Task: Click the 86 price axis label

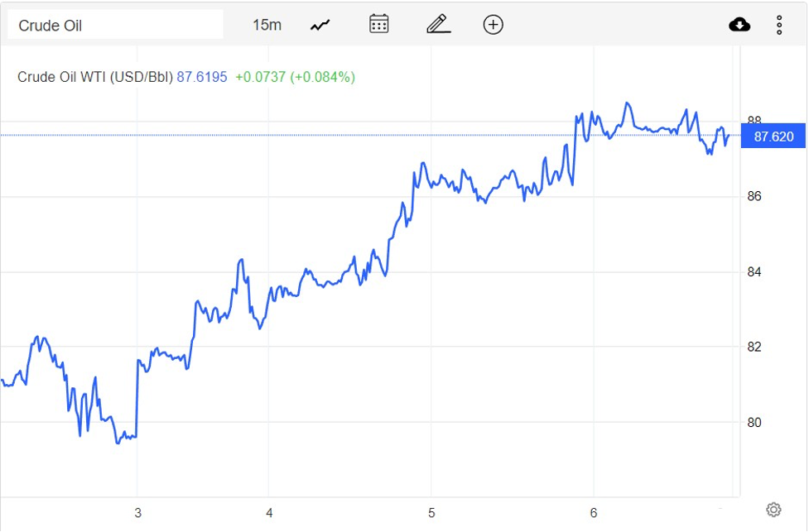Action: pyautogui.click(x=754, y=197)
